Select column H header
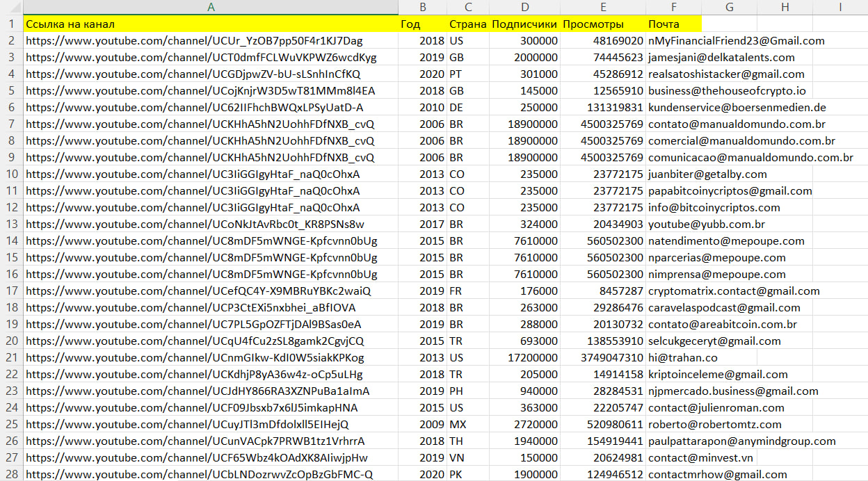The image size is (868, 481). point(785,7)
